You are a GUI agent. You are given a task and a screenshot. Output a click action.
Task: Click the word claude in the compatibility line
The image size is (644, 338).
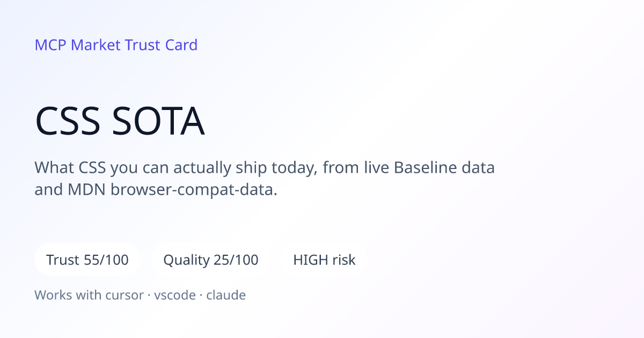coord(226,295)
